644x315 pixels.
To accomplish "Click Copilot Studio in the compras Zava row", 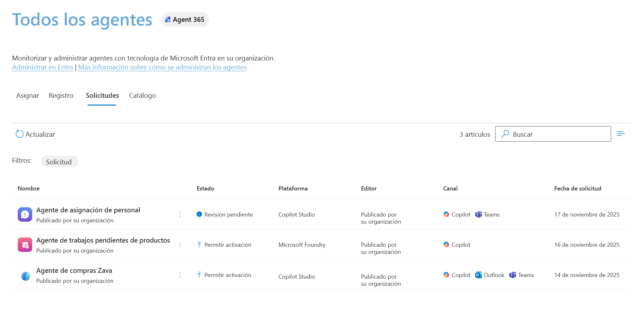I will [x=297, y=277].
